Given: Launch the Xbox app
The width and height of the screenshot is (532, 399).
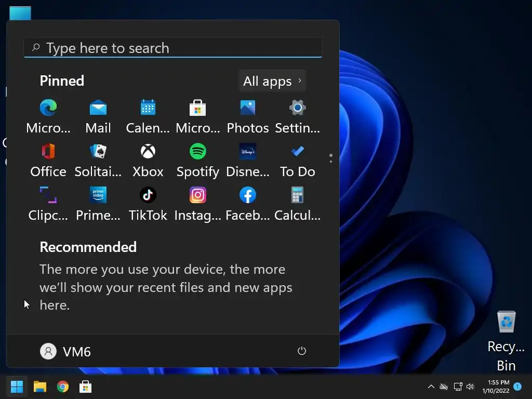Looking at the screenshot, I should click(148, 160).
